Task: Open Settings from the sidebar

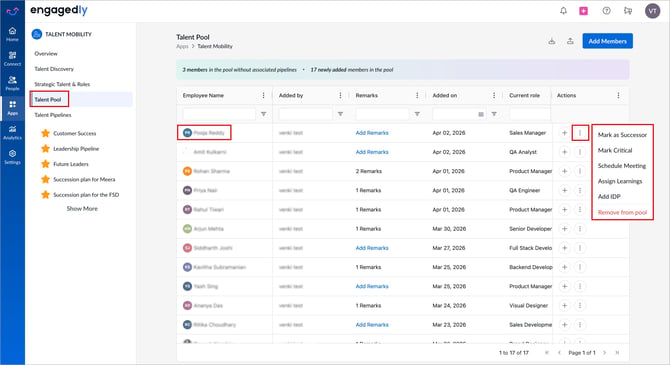Action: click(x=12, y=157)
